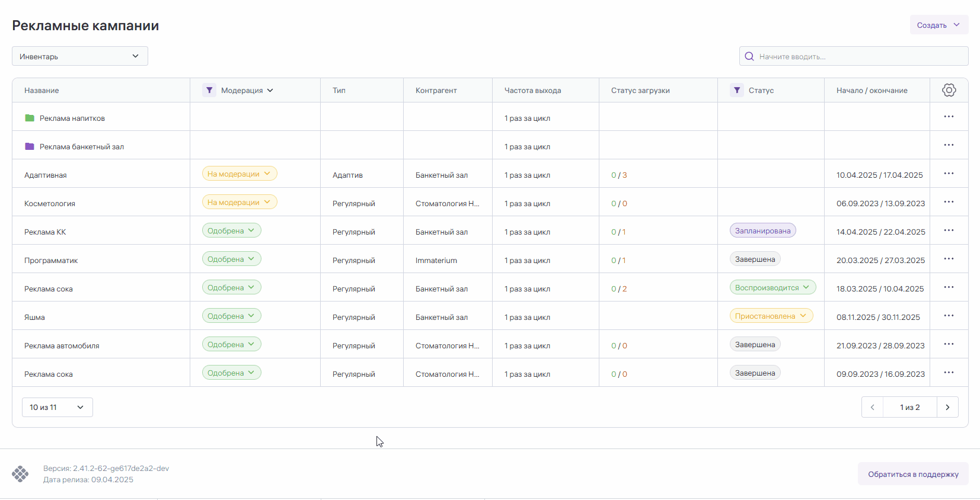Screen dimensions: 980x500
Task: Click the previous page arrow button
Action: click(872, 407)
